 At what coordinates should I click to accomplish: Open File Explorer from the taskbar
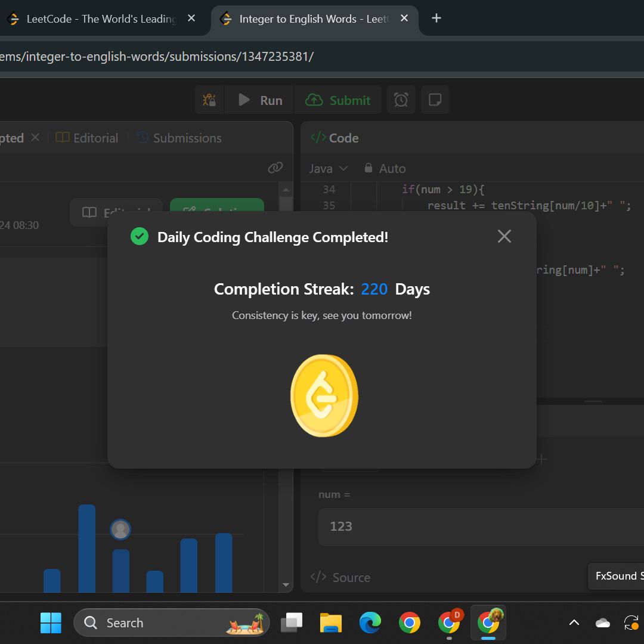coord(330,623)
